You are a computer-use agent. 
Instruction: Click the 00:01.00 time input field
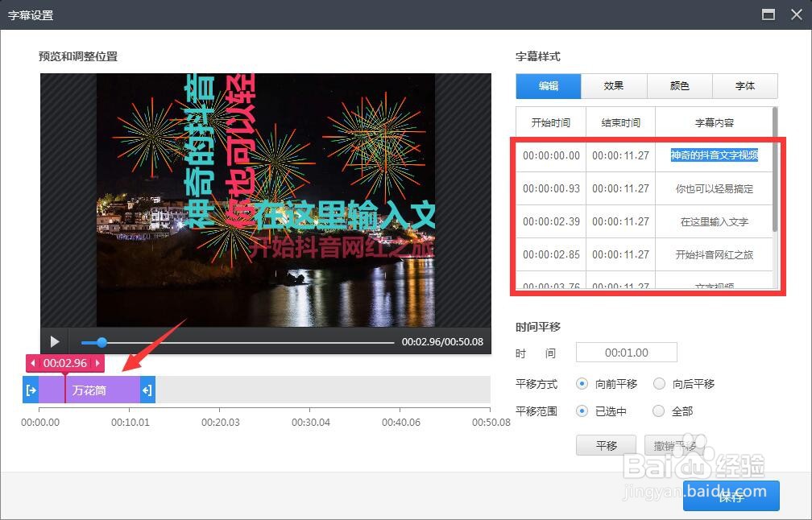[x=627, y=352]
